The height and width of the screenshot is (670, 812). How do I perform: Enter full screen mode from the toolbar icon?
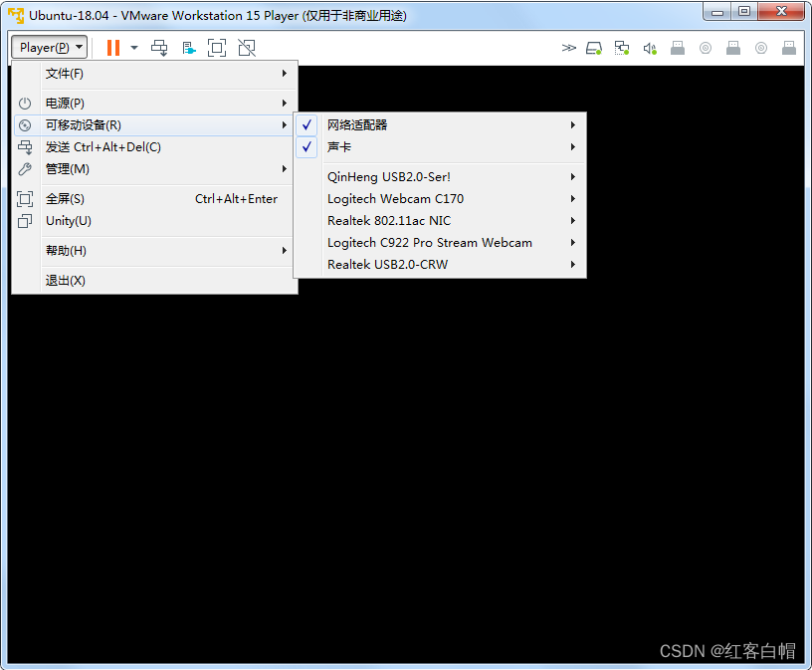[x=217, y=48]
